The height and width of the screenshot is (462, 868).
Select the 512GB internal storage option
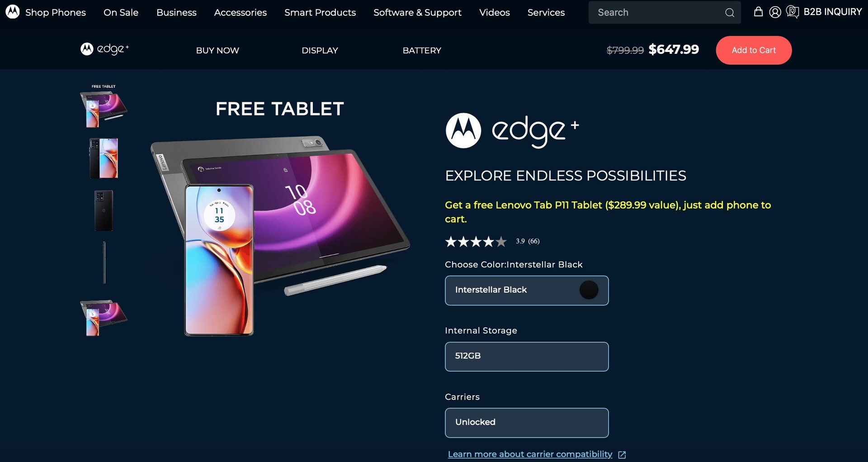tap(527, 357)
